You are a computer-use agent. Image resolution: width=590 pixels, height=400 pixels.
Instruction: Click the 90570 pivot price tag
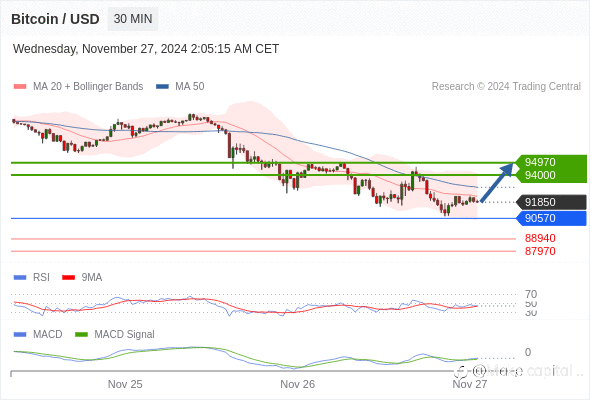551,218
